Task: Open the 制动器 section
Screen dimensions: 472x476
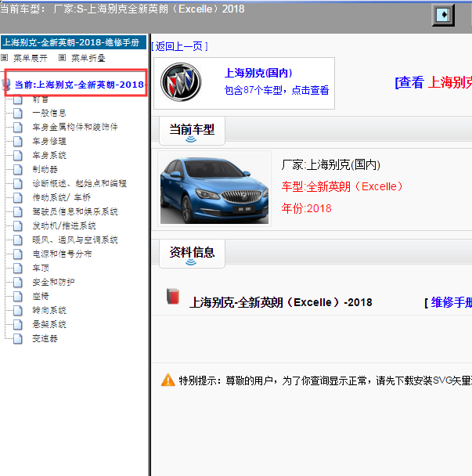Action: coord(45,169)
